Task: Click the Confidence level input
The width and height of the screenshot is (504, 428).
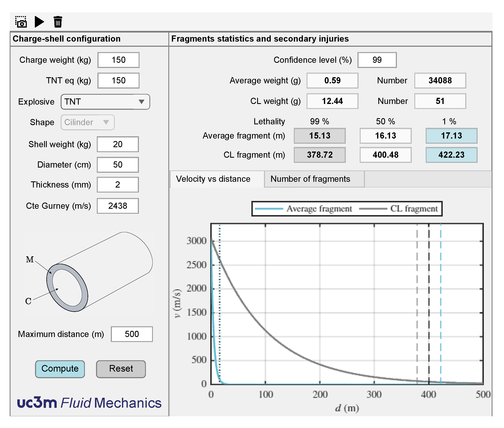Action: point(377,60)
